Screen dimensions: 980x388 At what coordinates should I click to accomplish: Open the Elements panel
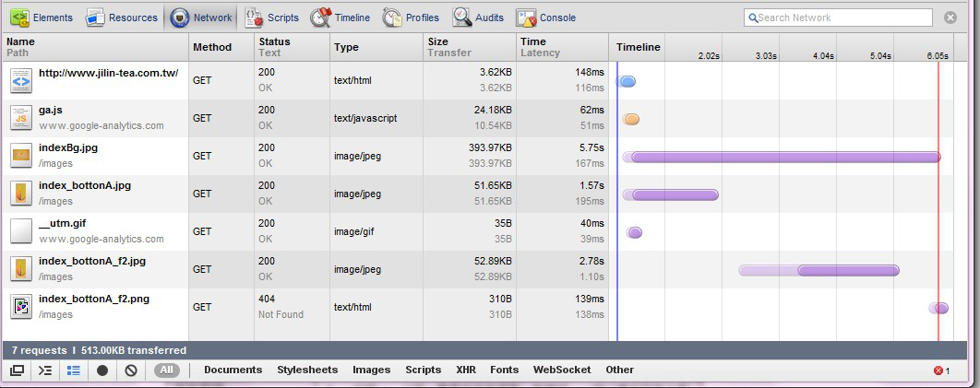coord(42,18)
